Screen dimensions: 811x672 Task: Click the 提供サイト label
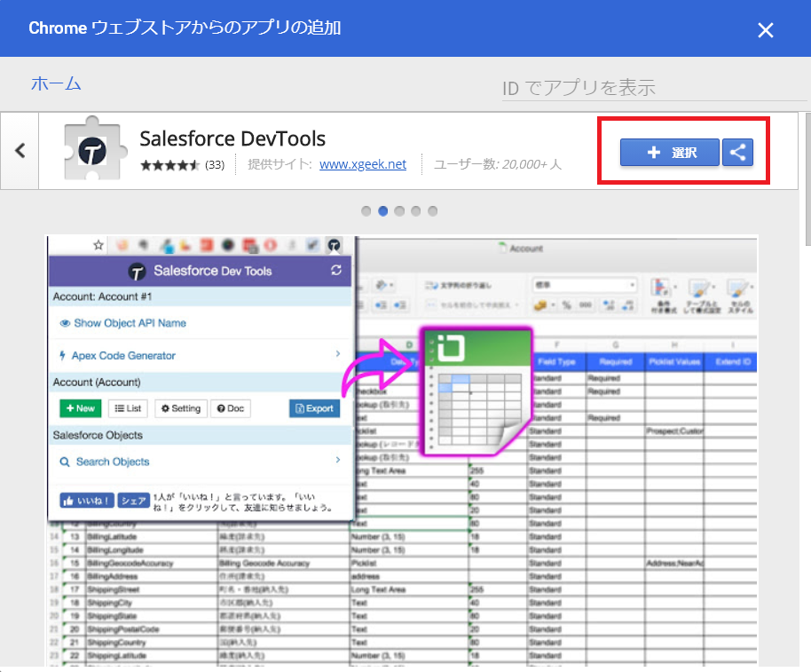click(280, 164)
